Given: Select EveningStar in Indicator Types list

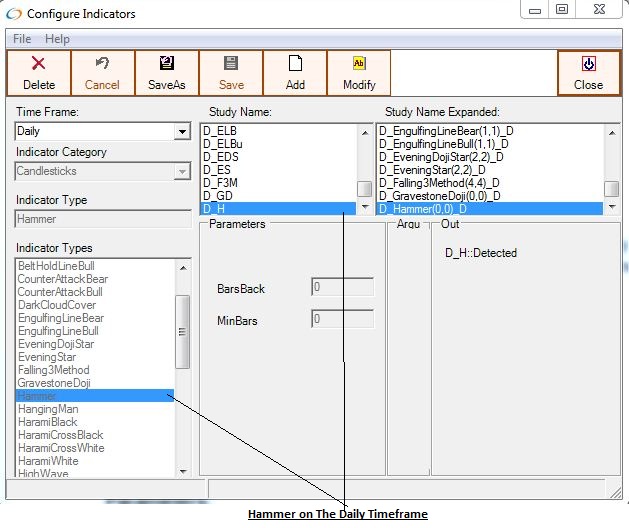Looking at the screenshot, I should 48,357.
